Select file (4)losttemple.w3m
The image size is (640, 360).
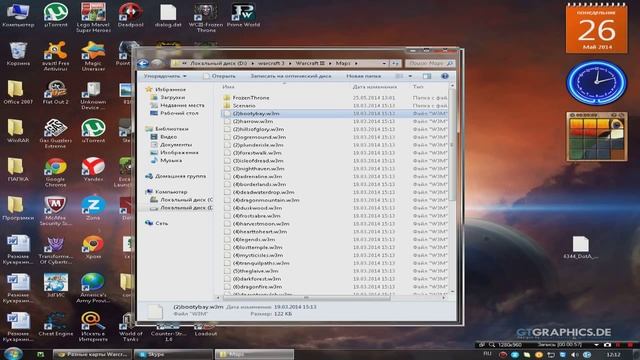[x=335, y=247]
